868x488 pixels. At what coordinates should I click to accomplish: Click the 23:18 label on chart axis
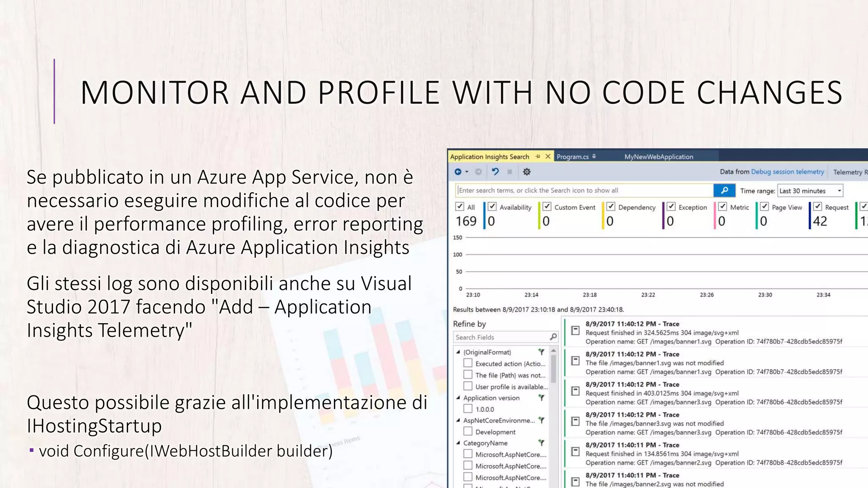coord(590,294)
